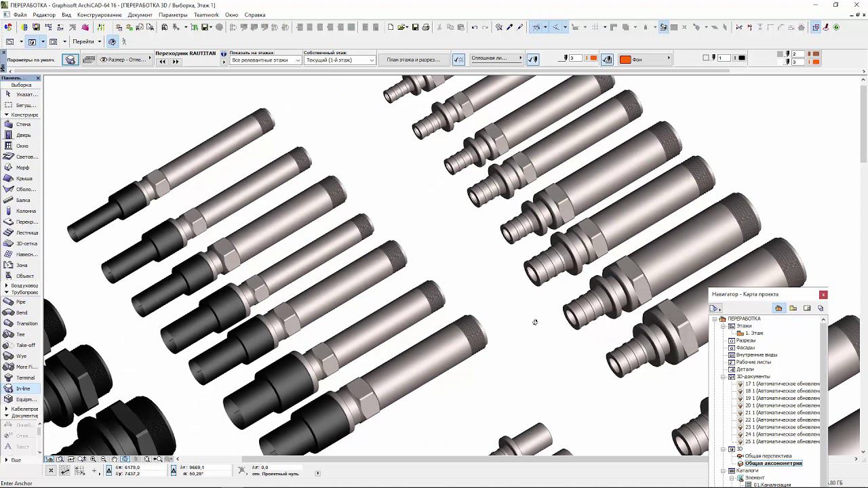Open the in-line element settings dialog icon

pos(71,60)
